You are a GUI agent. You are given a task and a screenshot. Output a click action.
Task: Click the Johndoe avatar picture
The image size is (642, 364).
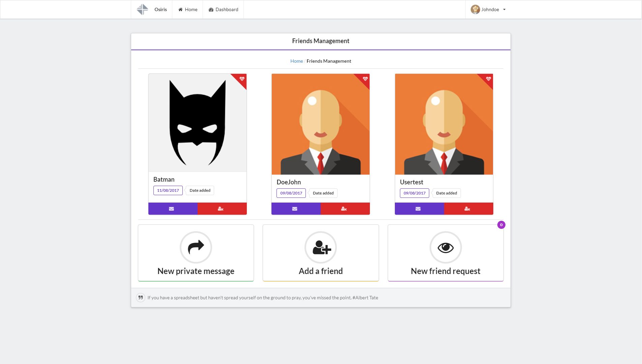point(475,9)
